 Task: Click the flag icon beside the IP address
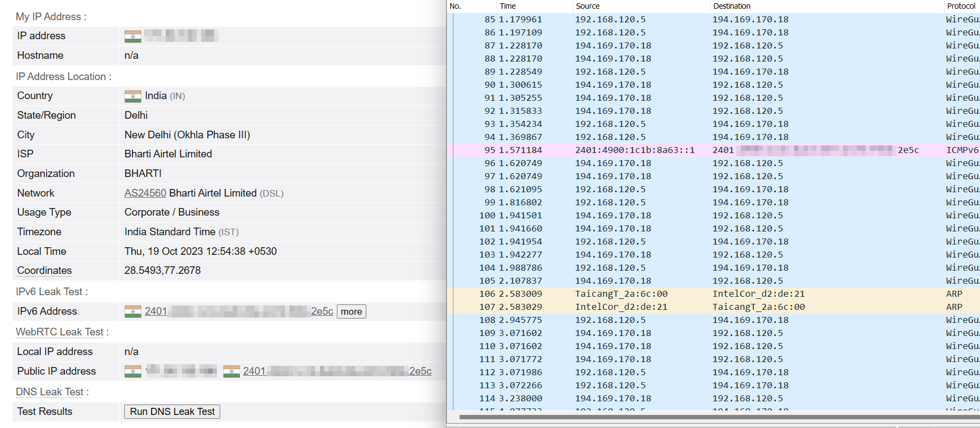(x=132, y=36)
